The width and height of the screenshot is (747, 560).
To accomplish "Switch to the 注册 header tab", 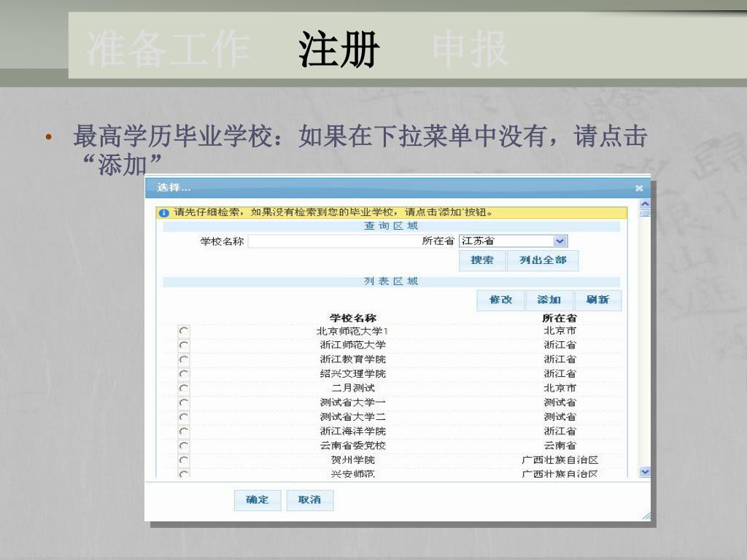I will click(x=339, y=50).
